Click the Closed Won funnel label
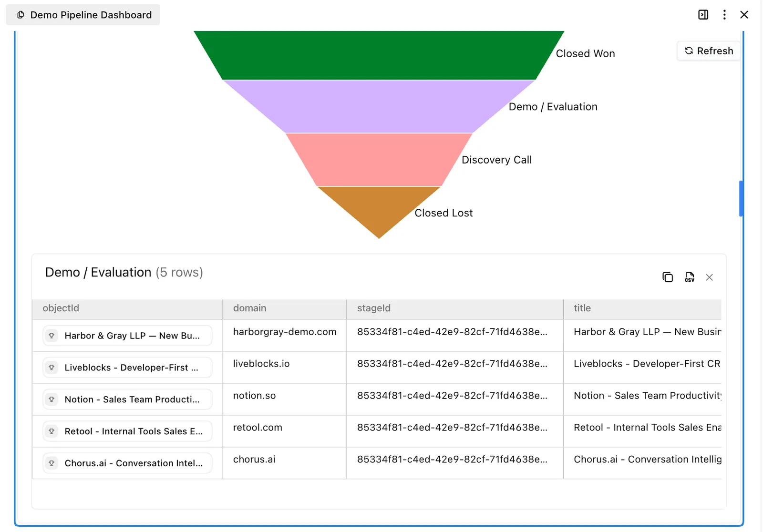 tap(585, 54)
